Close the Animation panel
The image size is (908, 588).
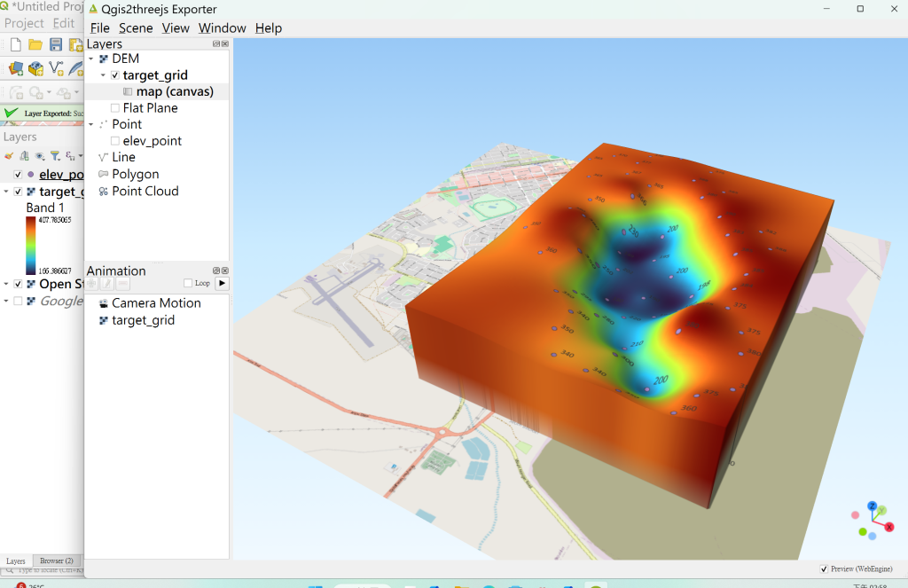pos(225,270)
